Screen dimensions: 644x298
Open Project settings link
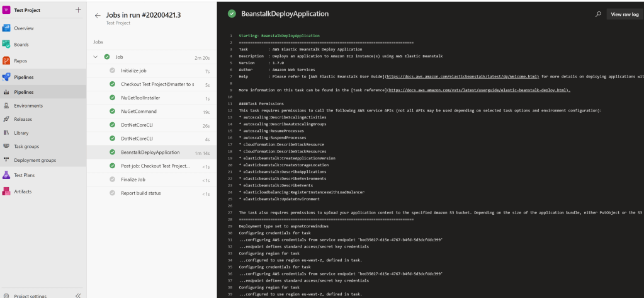click(30, 295)
